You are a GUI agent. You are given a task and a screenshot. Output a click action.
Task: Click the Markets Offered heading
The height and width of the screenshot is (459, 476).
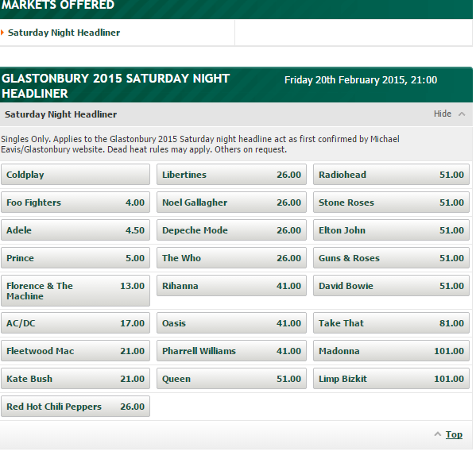pyautogui.click(x=58, y=5)
